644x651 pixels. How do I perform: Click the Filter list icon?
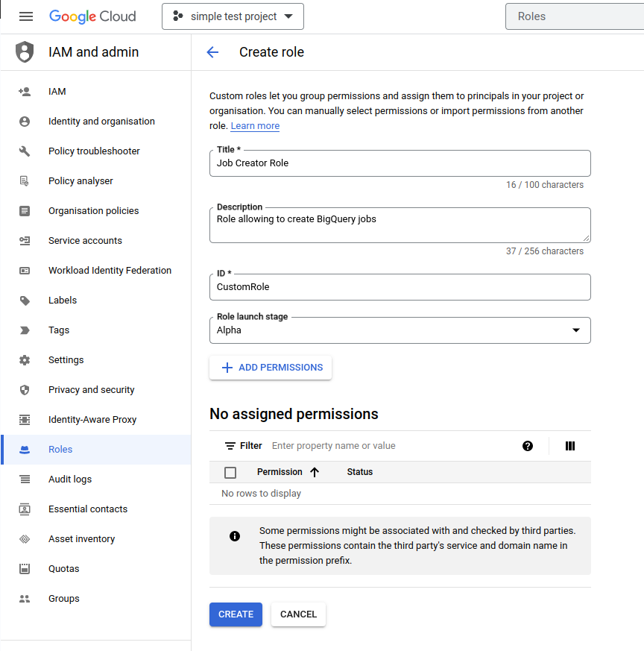tap(230, 446)
